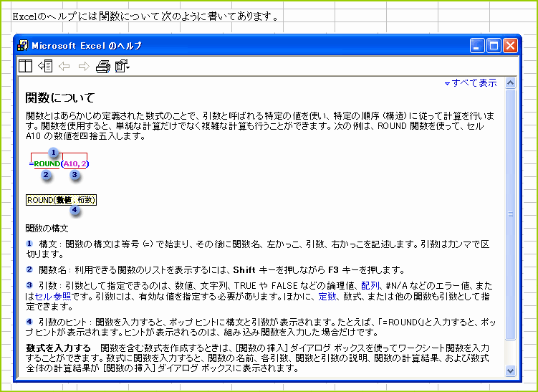Click the 関数の構文 subheading
The width and height of the screenshot is (538, 392).
click(x=47, y=229)
